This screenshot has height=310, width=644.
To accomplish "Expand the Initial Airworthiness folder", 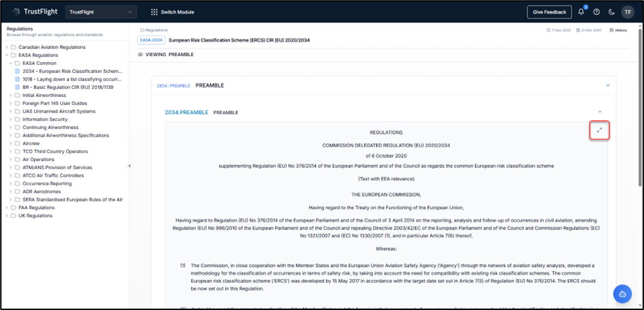I will tap(11, 95).
